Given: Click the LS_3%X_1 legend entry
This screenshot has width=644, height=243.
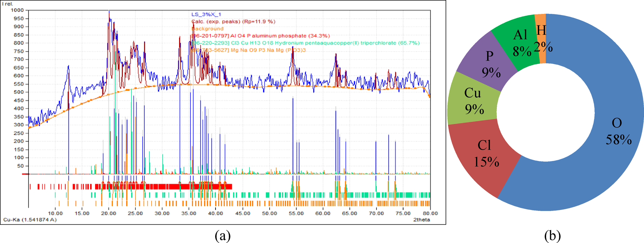Looking at the screenshot, I should [206, 14].
